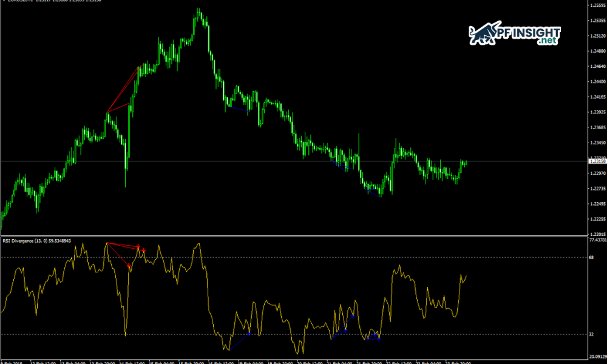
Task: Click the red arrow marker at RSI peak
Action: 138,246
